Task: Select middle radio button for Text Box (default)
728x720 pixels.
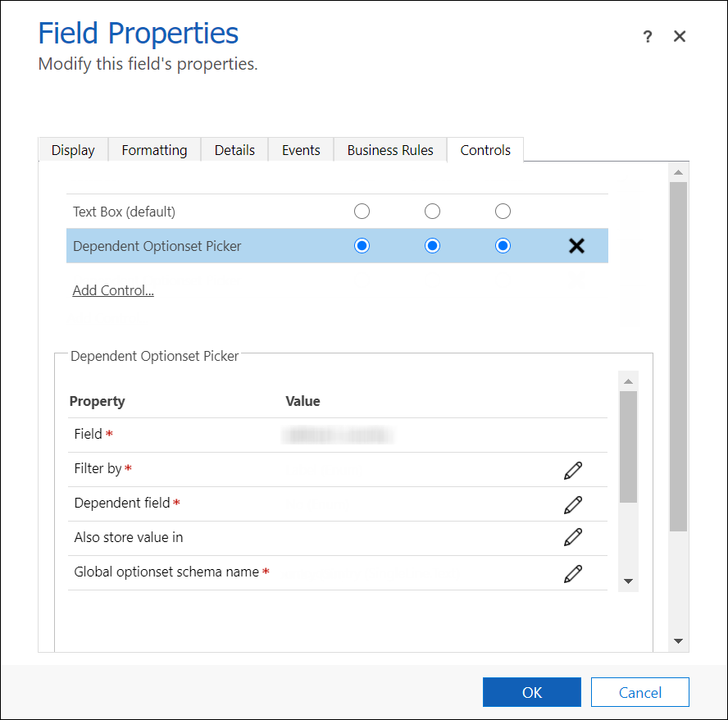Action: 432,212
